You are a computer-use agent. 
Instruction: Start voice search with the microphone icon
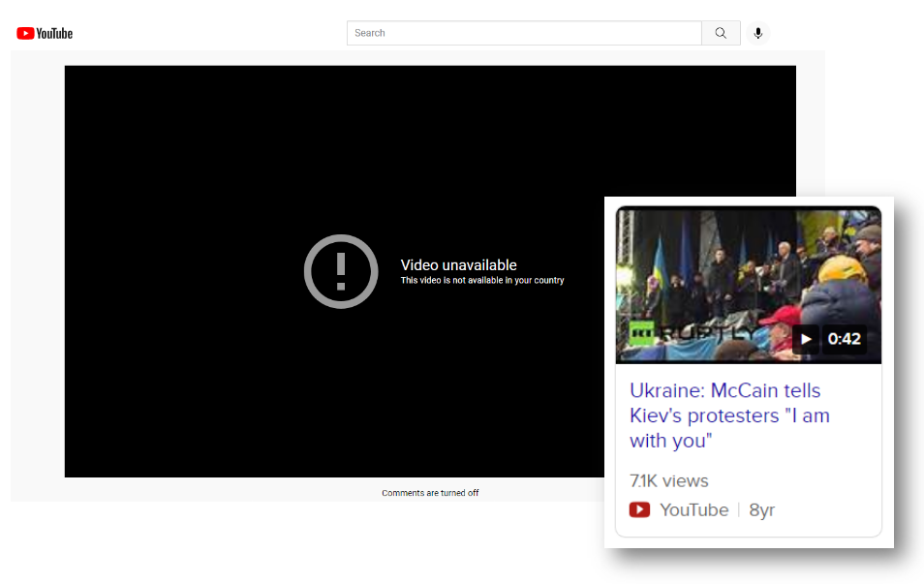point(757,33)
